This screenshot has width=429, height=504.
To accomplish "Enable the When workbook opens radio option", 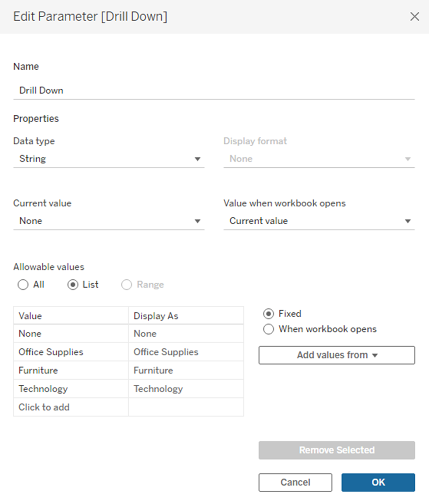I will pos(268,329).
